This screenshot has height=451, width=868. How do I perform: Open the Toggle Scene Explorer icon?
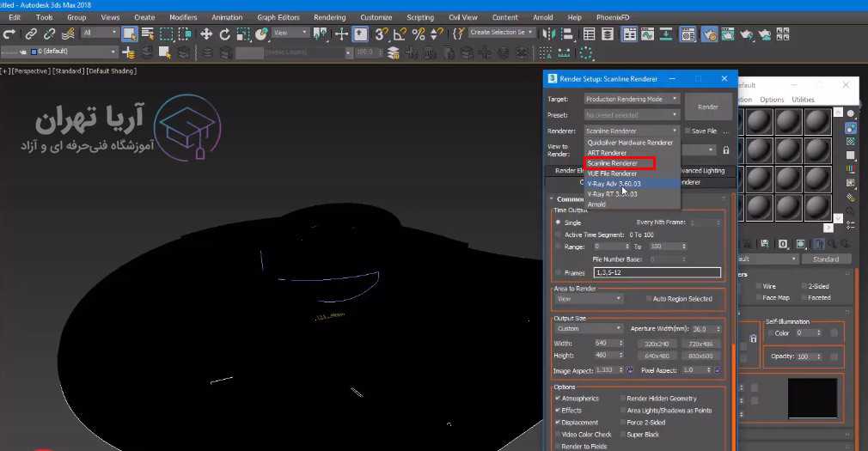[589, 34]
